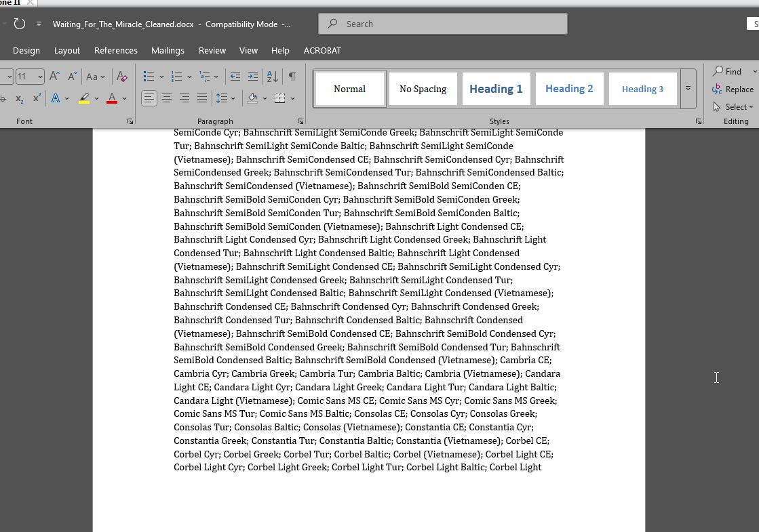Open the font color dropdown arrow

(x=124, y=99)
